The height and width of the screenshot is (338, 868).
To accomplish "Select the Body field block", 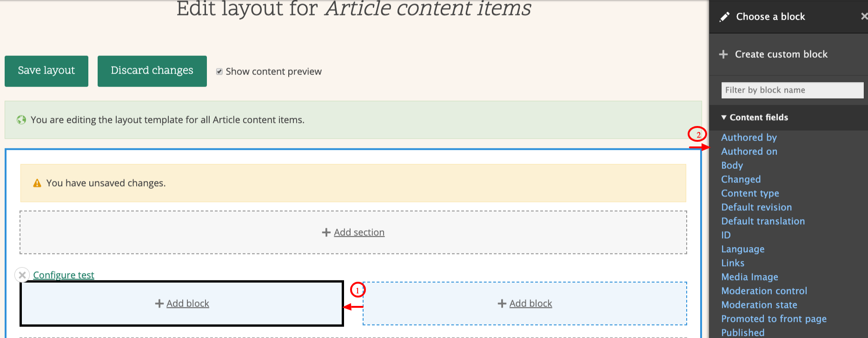I will click(x=732, y=166).
